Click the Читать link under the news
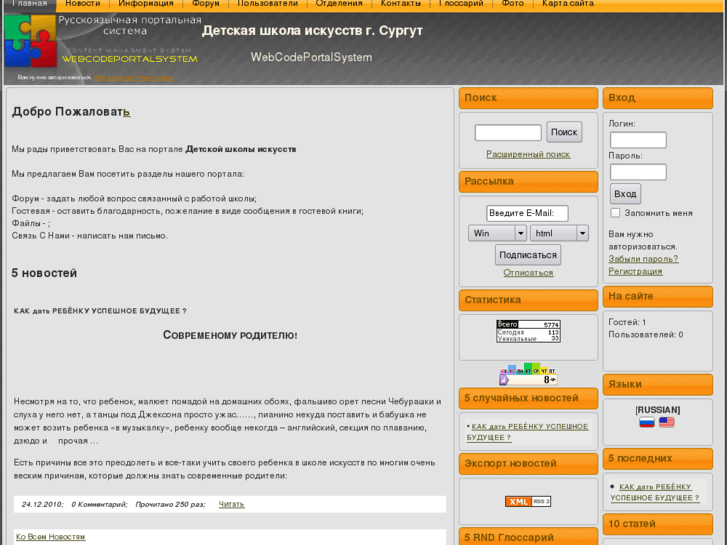Viewport: 727px width, 545px height. tap(231, 504)
